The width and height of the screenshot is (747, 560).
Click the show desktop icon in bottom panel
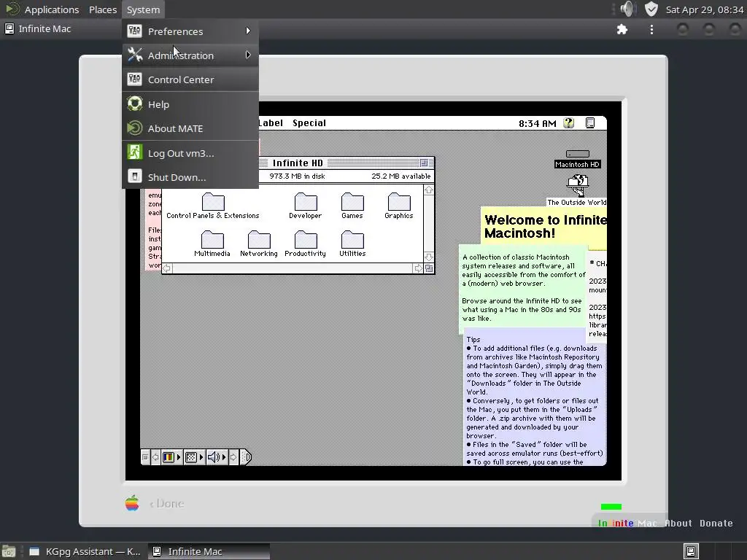pyautogui.click(x=9, y=551)
